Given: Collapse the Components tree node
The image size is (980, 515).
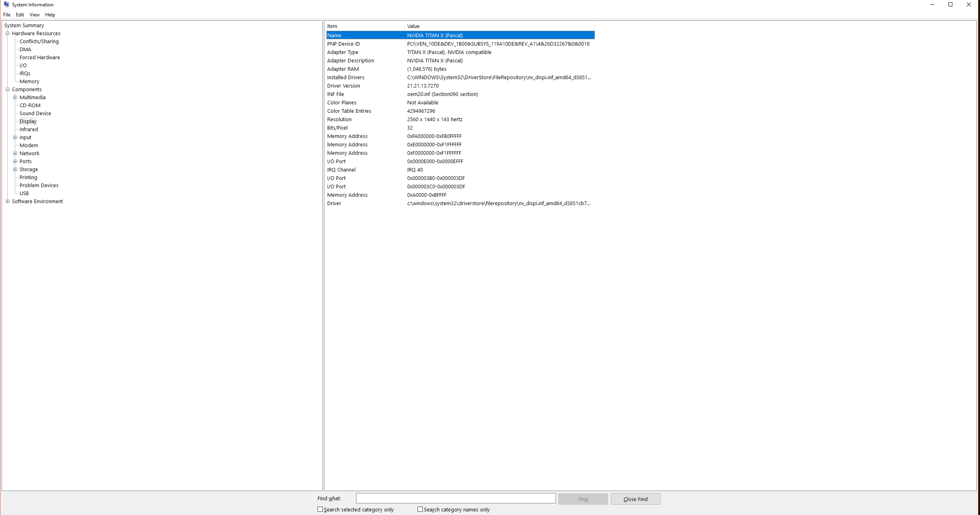Looking at the screenshot, I should click(7, 90).
